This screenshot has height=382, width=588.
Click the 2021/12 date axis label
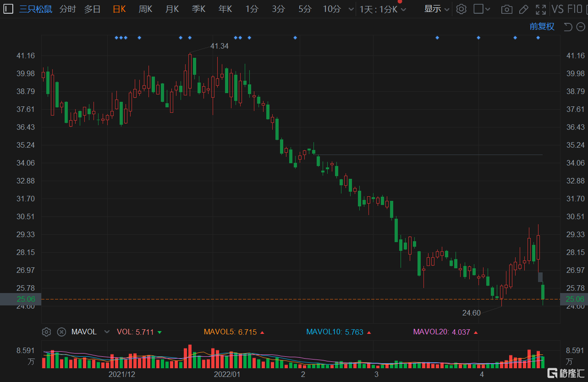121,374
